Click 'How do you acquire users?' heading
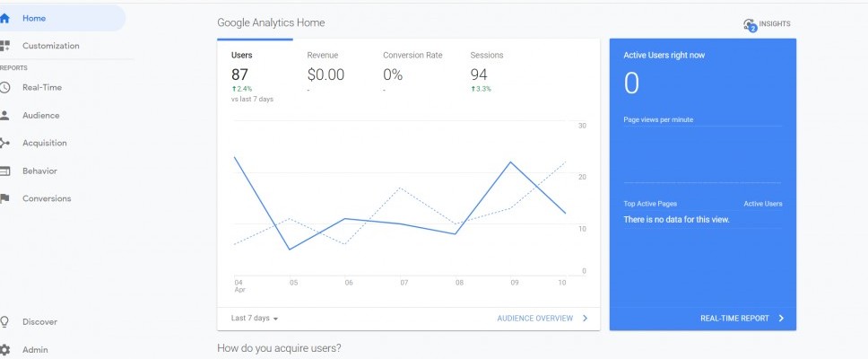Viewport: 868px width, 359px height. (279, 348)
